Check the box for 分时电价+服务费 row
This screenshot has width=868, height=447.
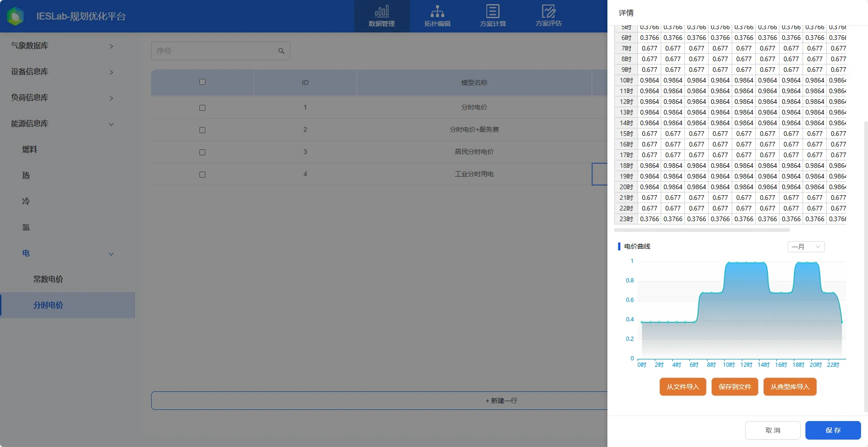pyautogui.click(x=202, y=130)
